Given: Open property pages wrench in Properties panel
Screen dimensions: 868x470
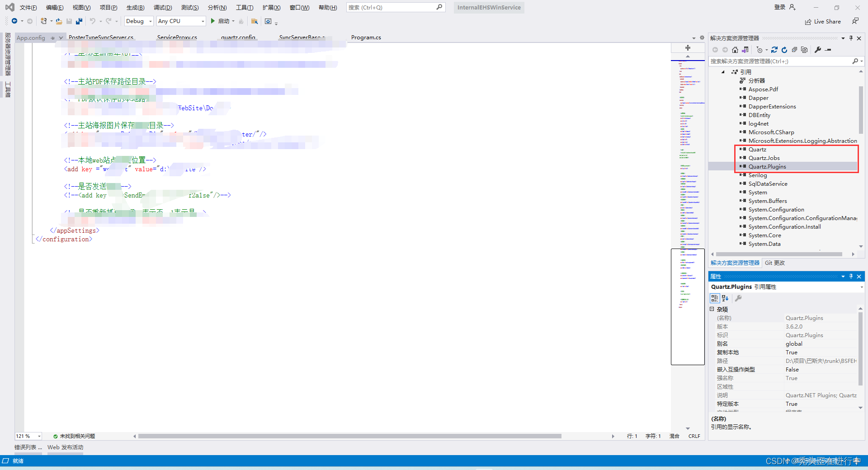Looking at the screenshot, I should (738, 298).
